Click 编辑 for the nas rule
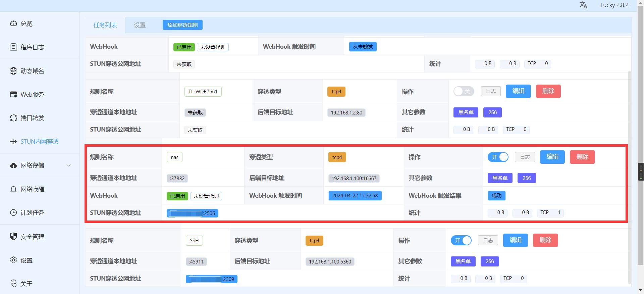Screen dimensions: 644x294 coord(552,157)
